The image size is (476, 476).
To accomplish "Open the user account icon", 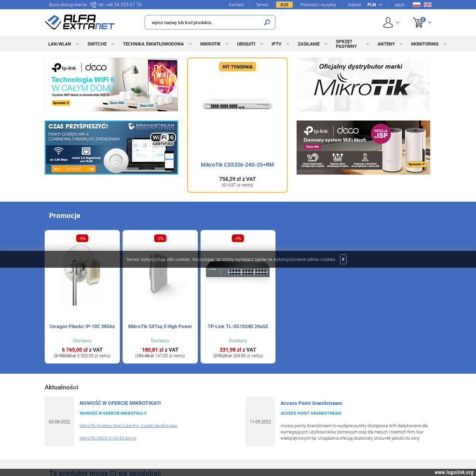I will pos(388,22).
